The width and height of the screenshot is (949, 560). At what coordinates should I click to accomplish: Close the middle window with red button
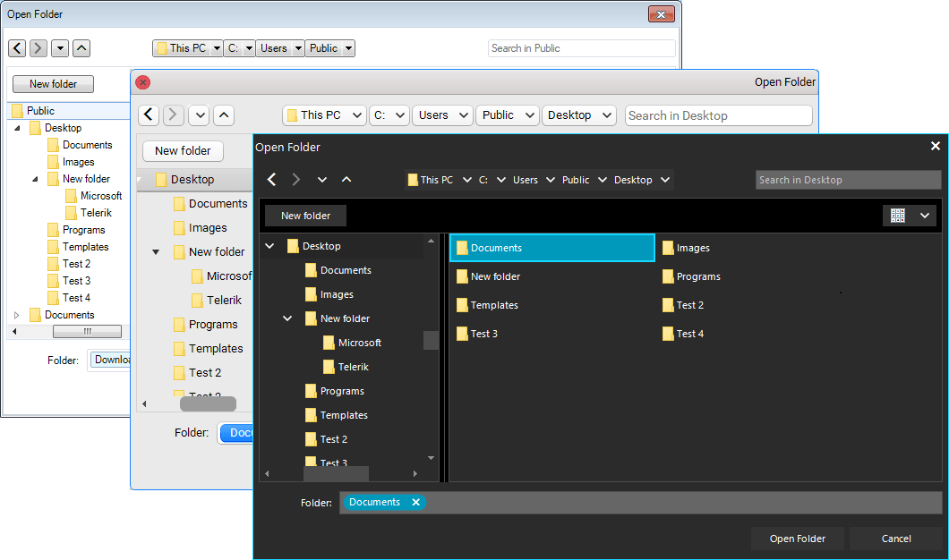143,82
